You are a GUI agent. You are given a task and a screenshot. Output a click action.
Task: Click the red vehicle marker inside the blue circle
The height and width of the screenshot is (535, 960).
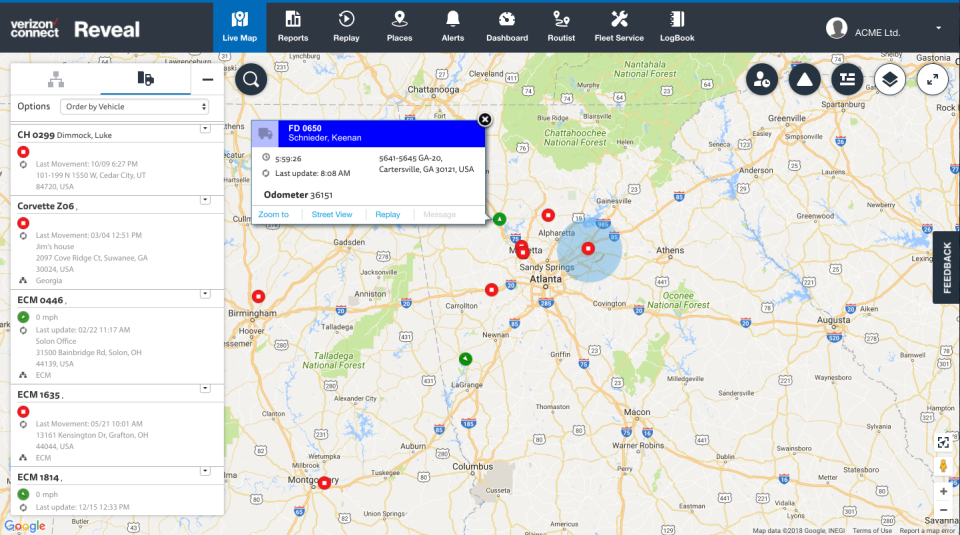(x=588, y=248)
